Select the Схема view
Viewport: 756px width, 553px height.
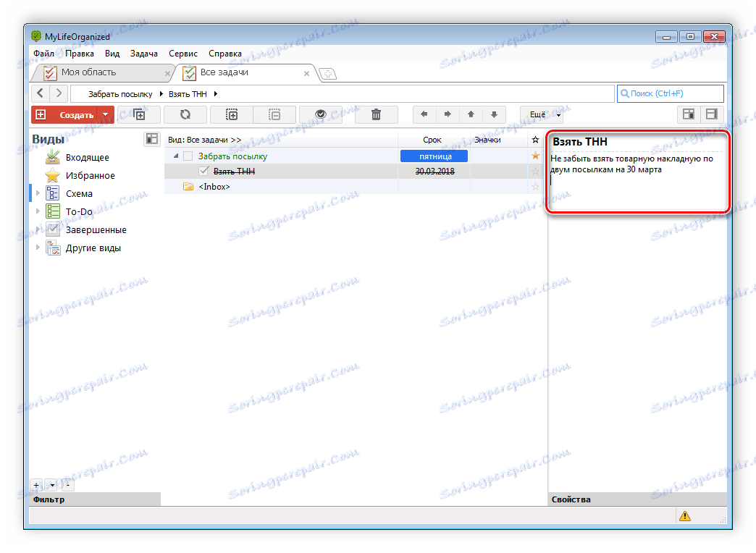point(79,194)
